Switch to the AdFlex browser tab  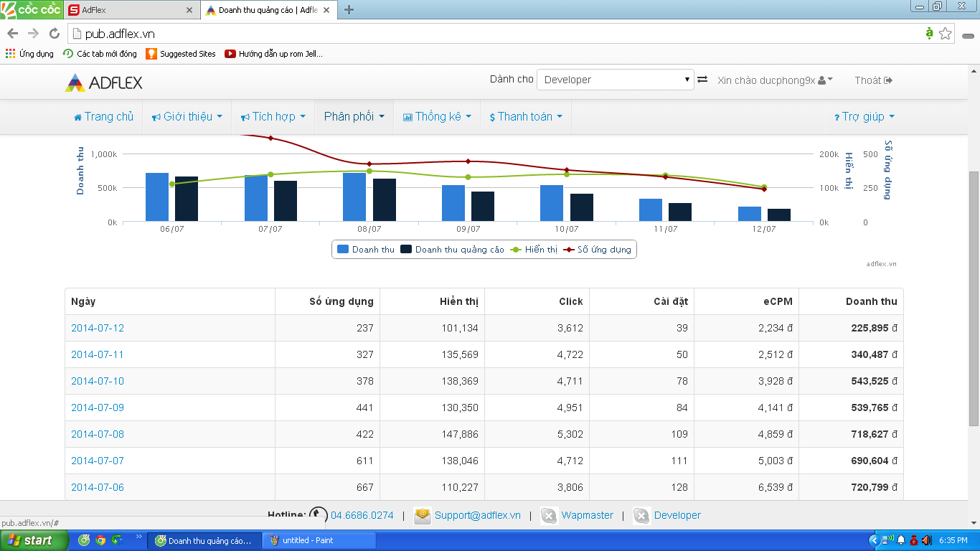point(129,10)
